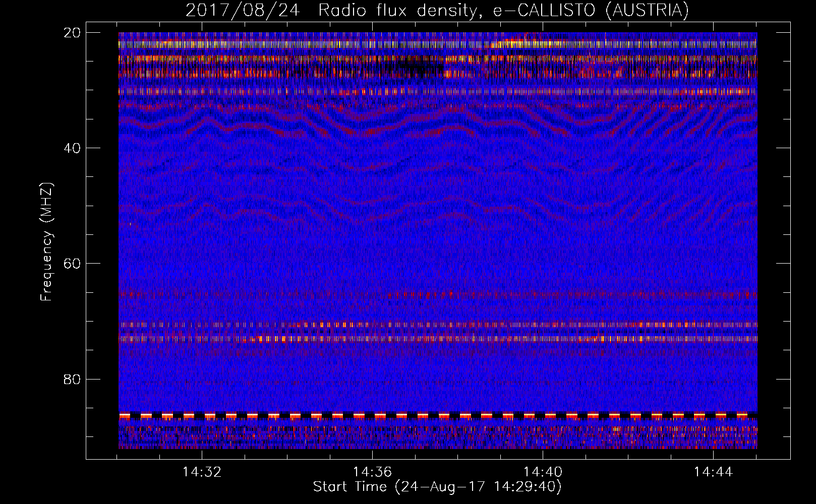Viewport: 816px width, 504px height.
Task: Click the time tick label "14:40"
Action: [543, 472]
